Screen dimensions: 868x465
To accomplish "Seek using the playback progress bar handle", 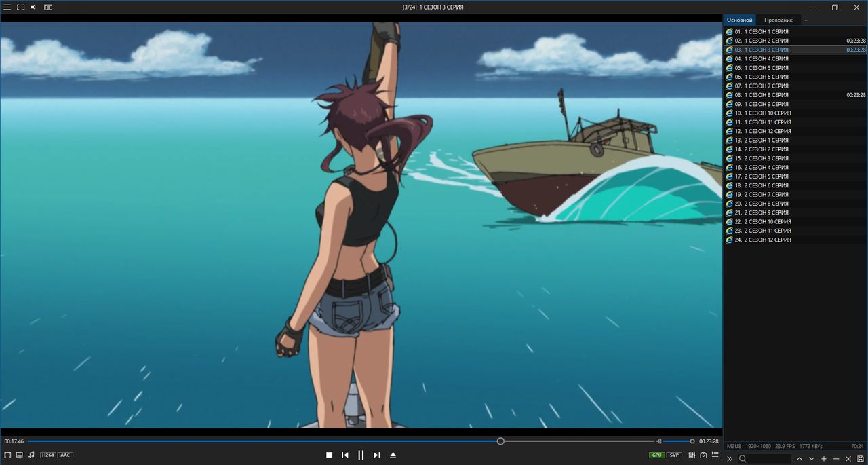I will click(x=500, y=441).
